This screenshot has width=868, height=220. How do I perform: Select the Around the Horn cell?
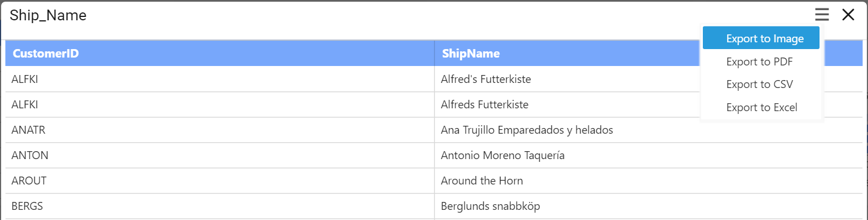[648, 181]
